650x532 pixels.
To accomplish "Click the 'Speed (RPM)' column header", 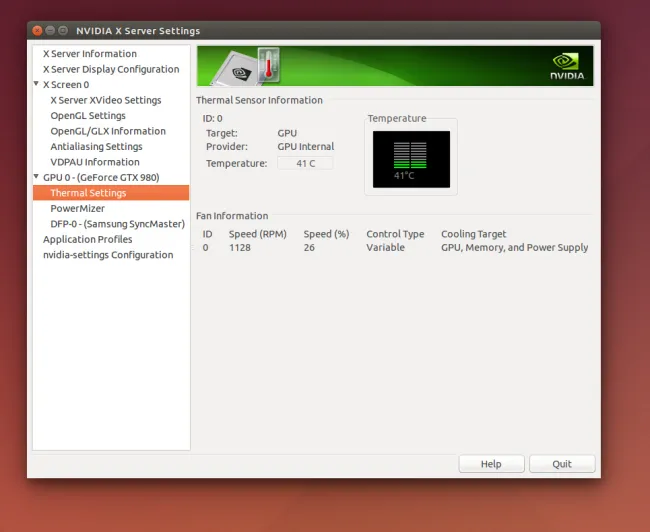I will (257, 234).
